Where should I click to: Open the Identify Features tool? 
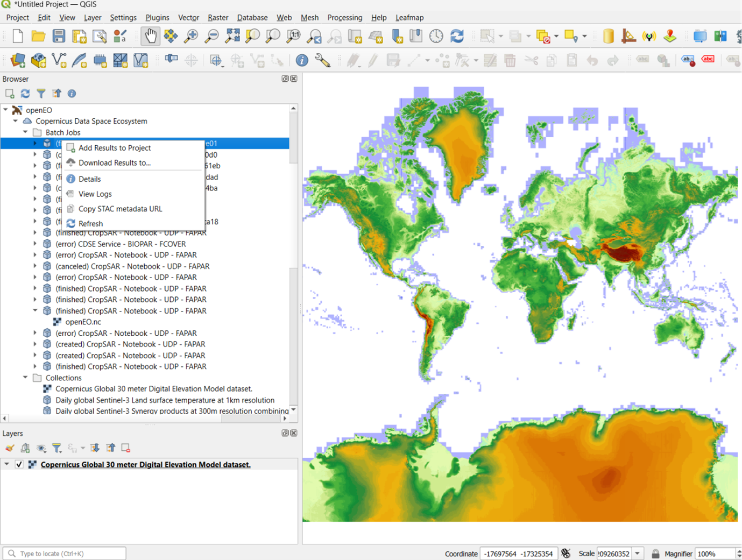pyautogui.click(x=302, y=60)
